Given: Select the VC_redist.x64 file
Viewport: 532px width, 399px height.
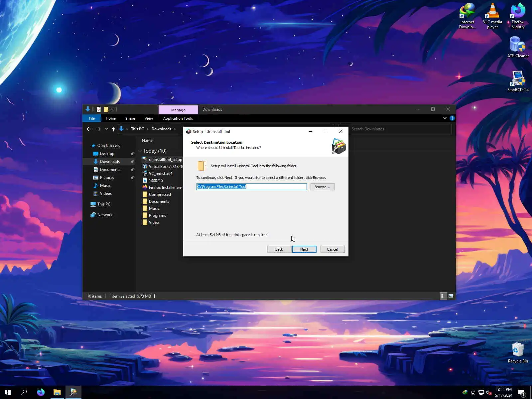Looking at the screenshot, I should tap(157, 174).
